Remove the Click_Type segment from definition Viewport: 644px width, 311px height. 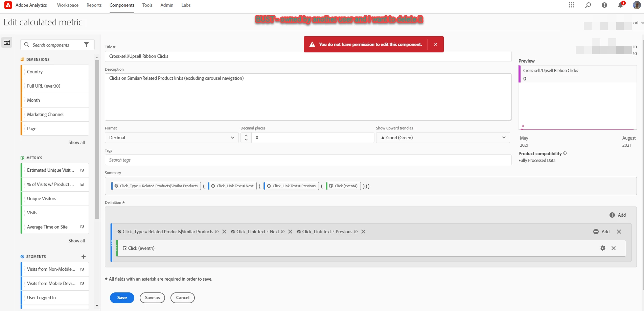click(224, 232)
